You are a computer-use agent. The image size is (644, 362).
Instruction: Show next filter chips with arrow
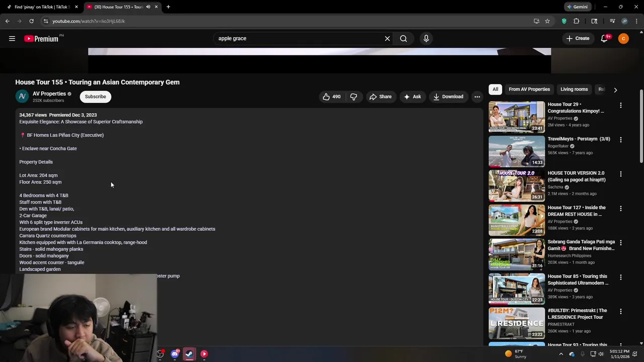[615, 89]
